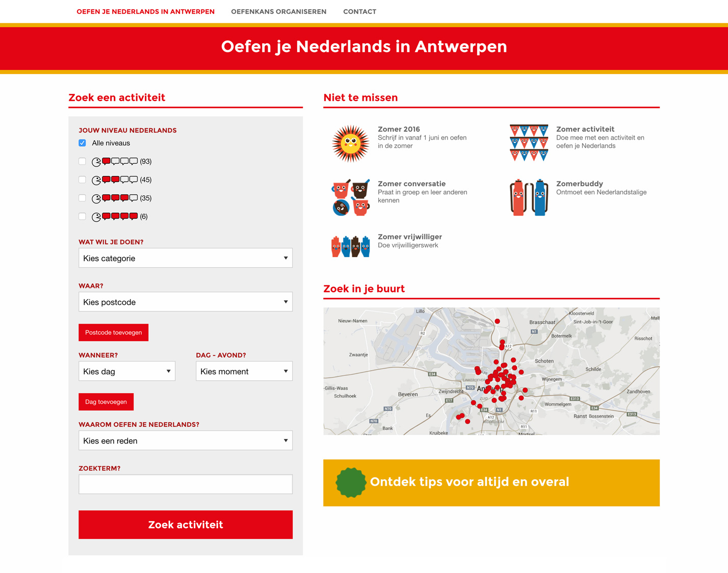
Task: Tick the checkbox for level with 35 results
Action: (82, 198)
